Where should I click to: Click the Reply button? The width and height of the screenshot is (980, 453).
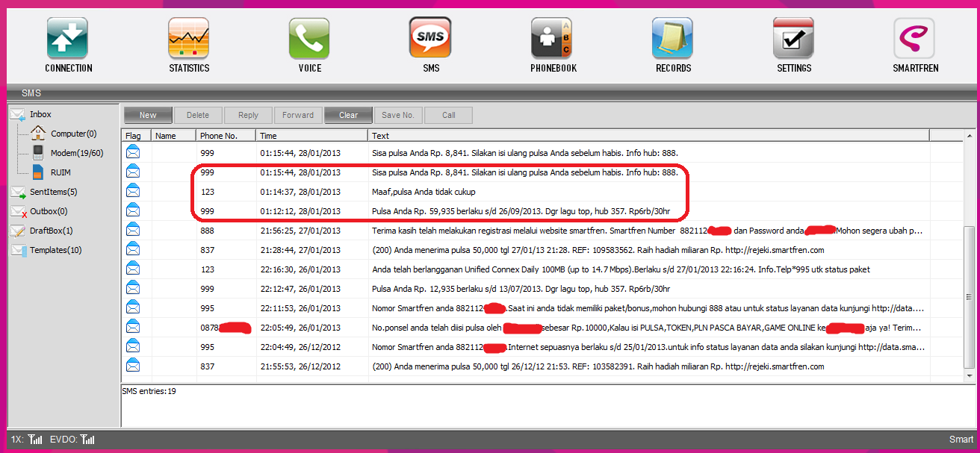click(248, 115)
